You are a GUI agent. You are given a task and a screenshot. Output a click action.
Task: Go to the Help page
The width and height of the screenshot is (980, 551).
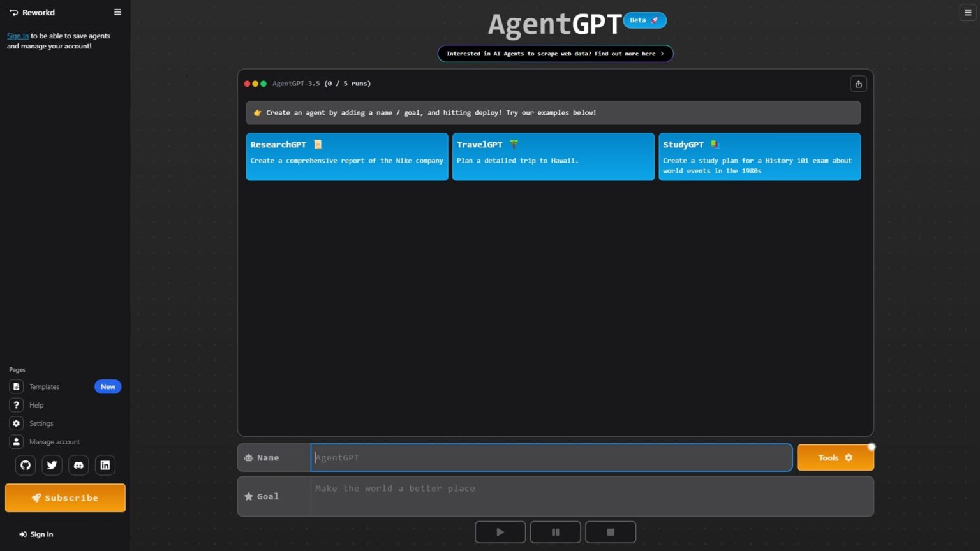(36, 405)
